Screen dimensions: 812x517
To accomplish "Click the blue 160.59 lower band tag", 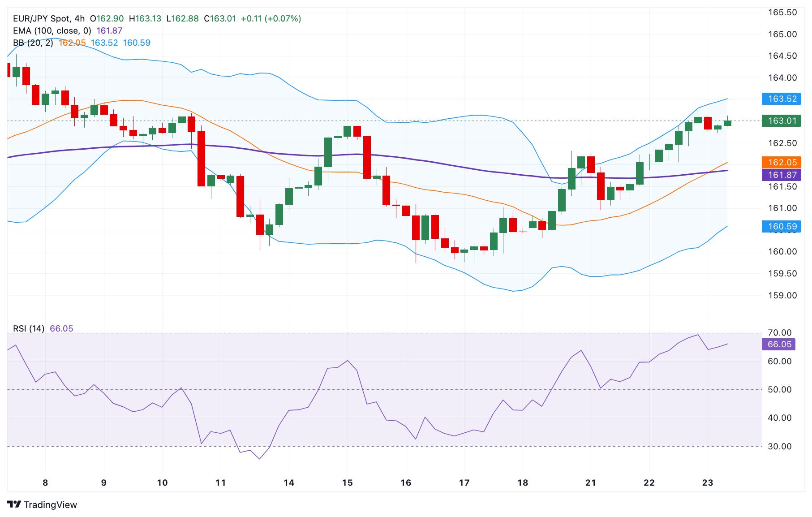I will (x=781, y=227).
